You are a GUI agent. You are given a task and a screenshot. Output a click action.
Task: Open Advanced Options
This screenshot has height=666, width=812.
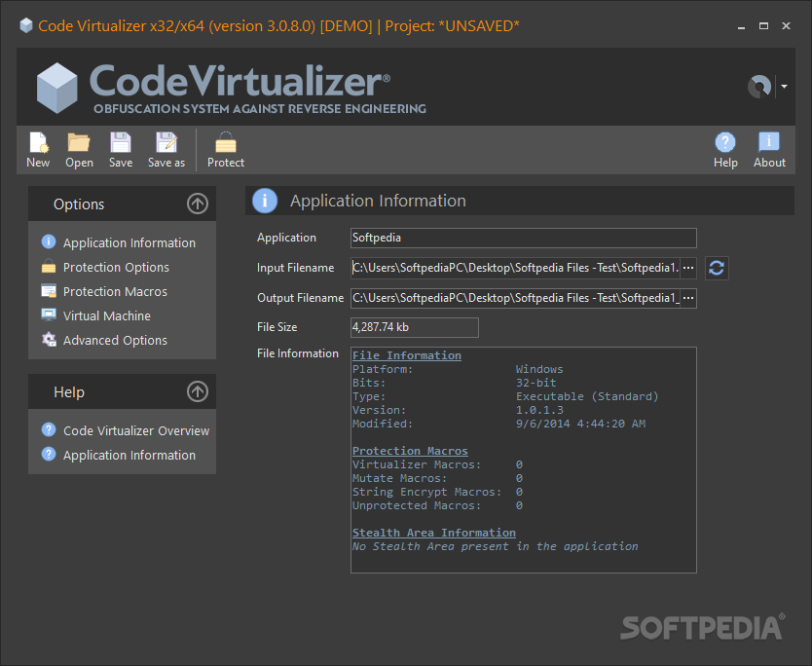point(115,340)
